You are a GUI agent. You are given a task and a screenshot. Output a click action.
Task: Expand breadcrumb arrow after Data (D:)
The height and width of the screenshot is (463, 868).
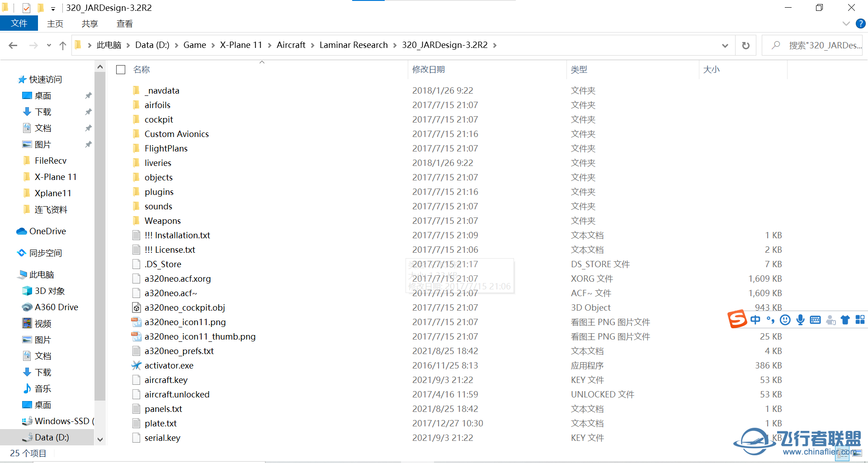176,45
